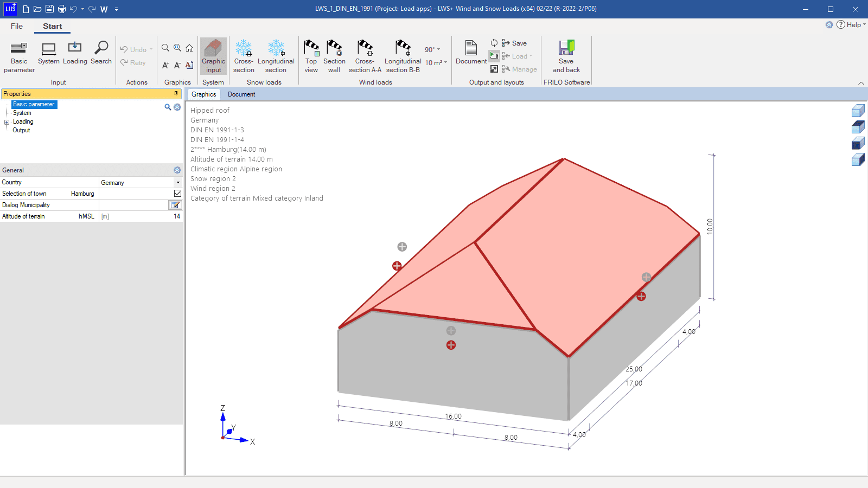Click the Undo button
Image resolution: width=868 pixels, height=488 pixels.
(133, 49)
